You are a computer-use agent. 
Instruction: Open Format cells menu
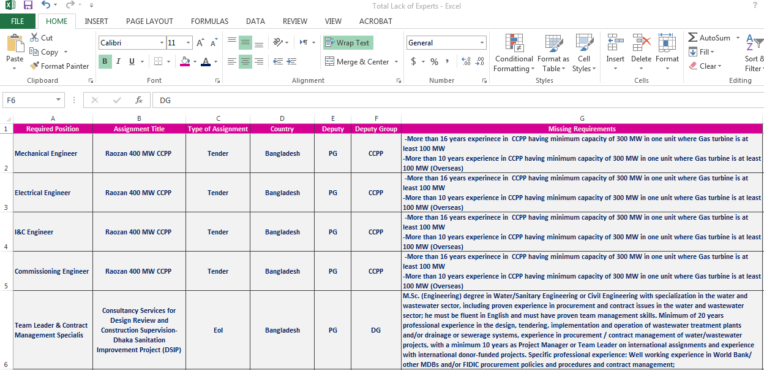tap(667, 53)
